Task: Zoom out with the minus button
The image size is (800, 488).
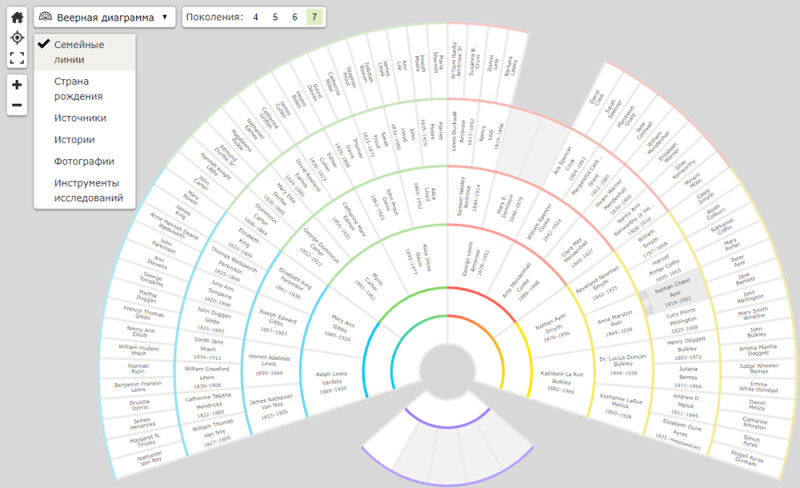Action: coord(17,105)
